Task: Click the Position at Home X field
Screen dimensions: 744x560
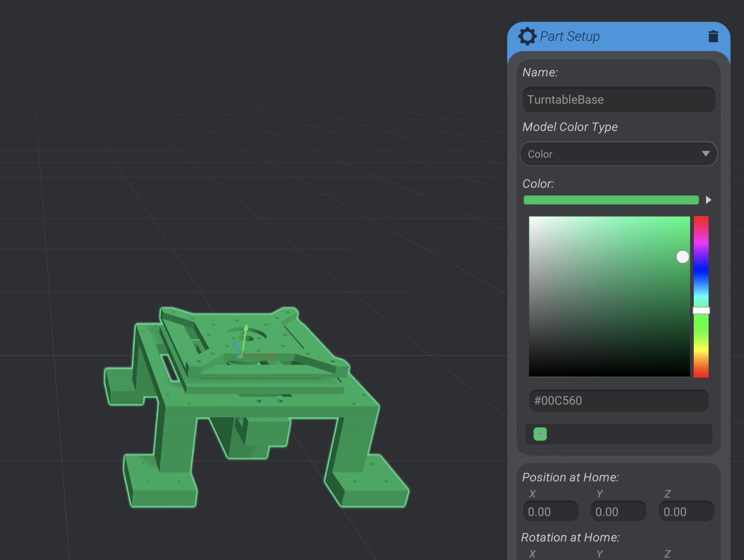Action: [551, 511]
